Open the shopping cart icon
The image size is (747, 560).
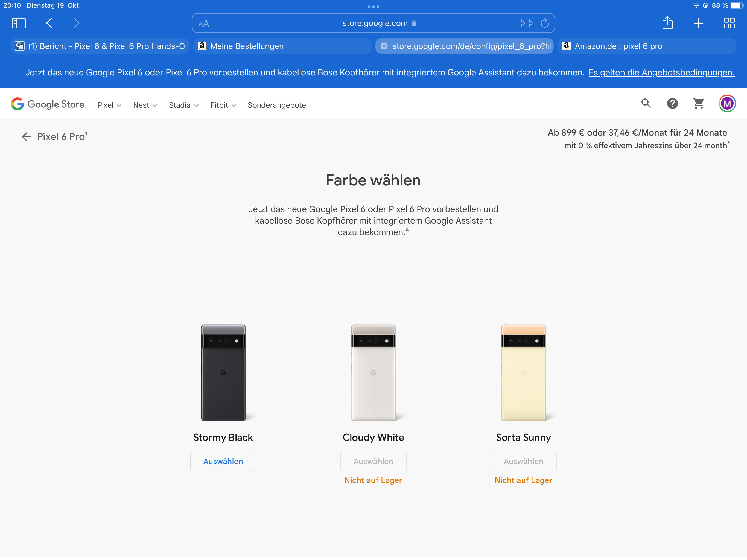coord(698,103)
